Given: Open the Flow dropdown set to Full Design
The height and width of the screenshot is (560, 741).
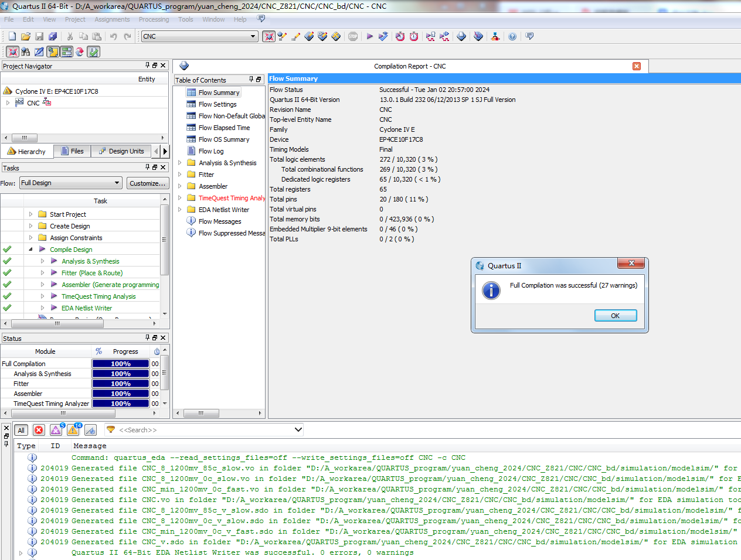Looking at the screenshot, I should 70,183.
